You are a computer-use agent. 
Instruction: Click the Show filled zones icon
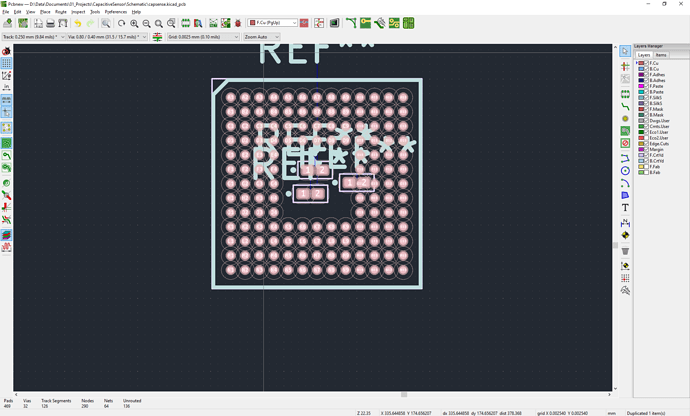coord(6,143)
